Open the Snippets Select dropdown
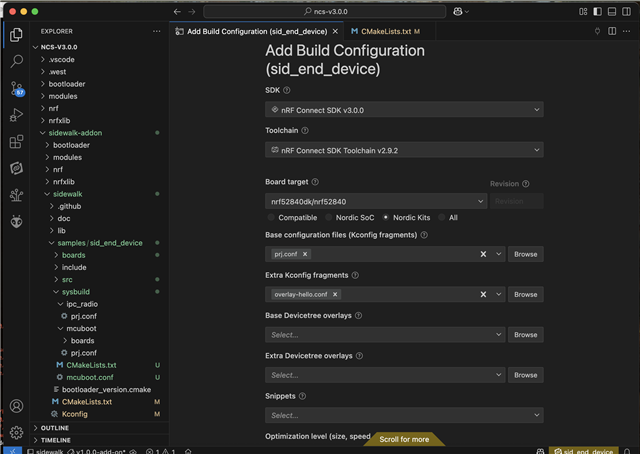640x454 pixels. click(404, 415)
